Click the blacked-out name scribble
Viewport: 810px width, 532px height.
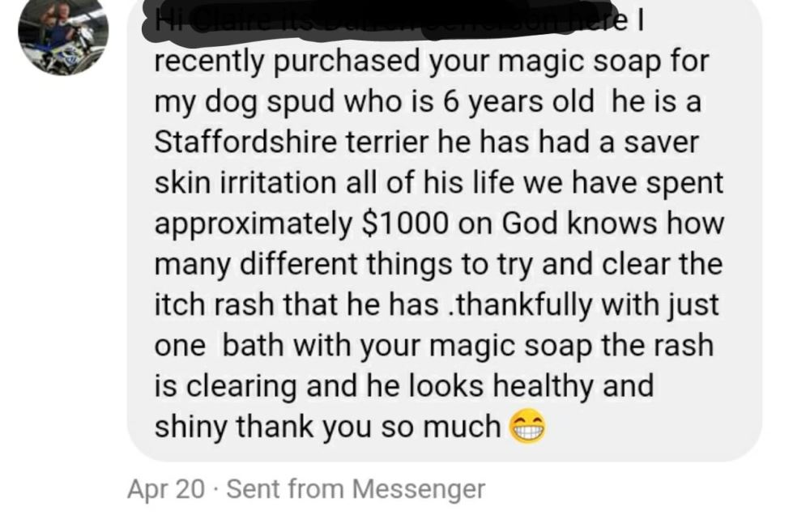[382, 23]
